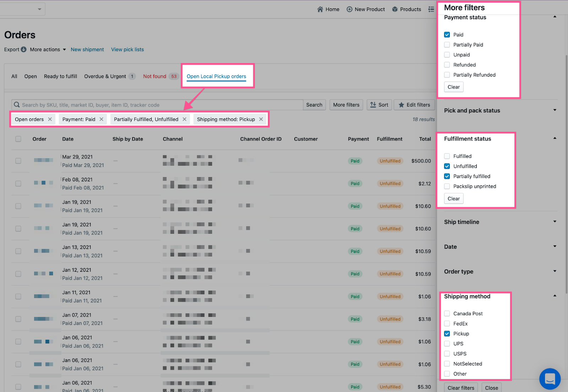The width and height of the screenshot is (568, 392).
Task: Open the chat support bubble icon
Action: pos(550,379)
